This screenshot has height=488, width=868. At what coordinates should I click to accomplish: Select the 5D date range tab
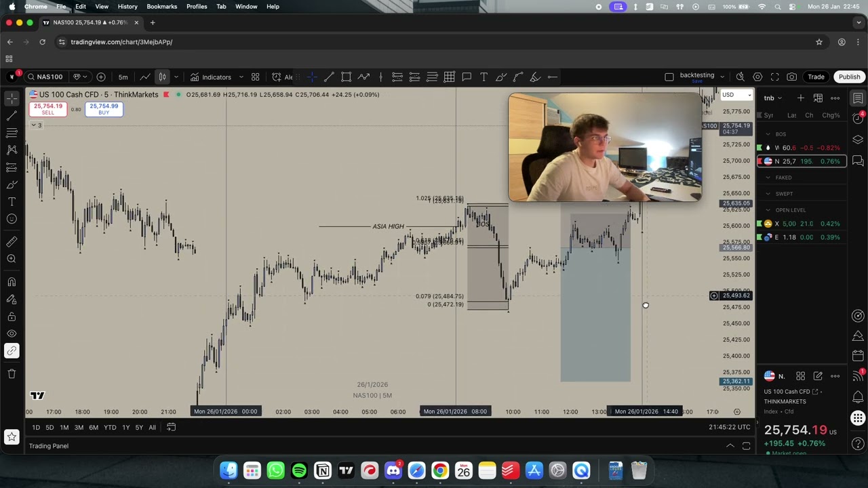pos(50,428)
